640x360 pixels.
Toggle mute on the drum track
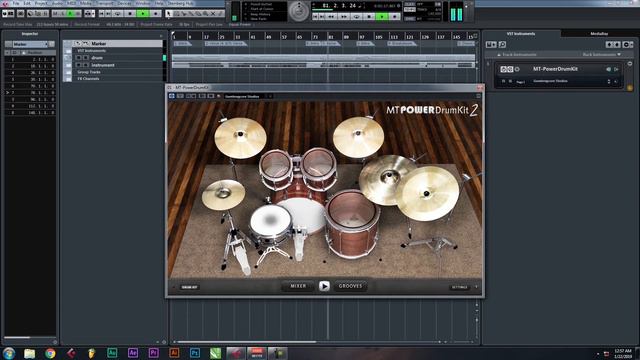(x=78, y=58)
